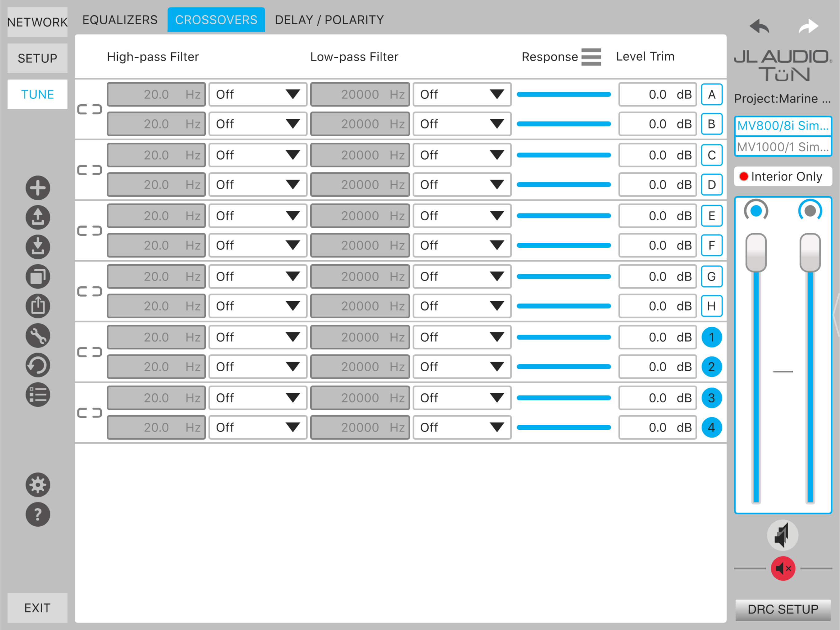Click channel A Level Trim dB field
The width and height of the screenshot is (840, 630).
coord(657,94)
